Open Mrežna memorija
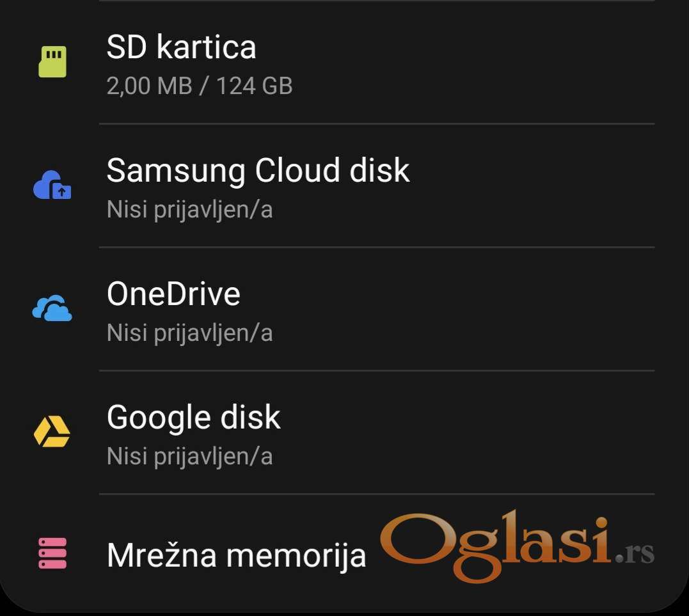 (x=237, y=555)
